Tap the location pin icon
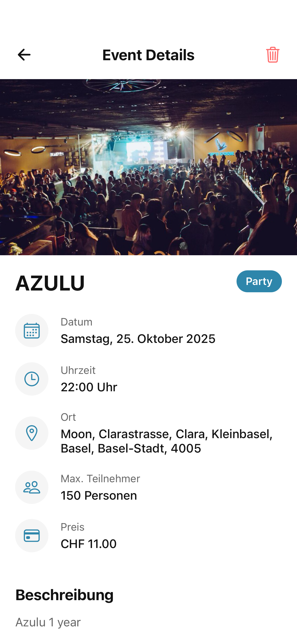This screenshot has height=644, width=297. 32,433
